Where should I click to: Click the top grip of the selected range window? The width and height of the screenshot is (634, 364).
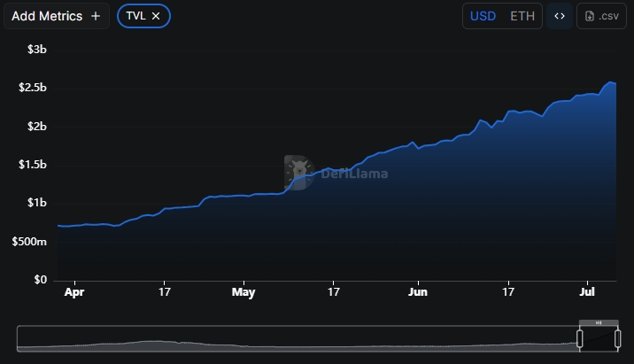tap(599, 322)
